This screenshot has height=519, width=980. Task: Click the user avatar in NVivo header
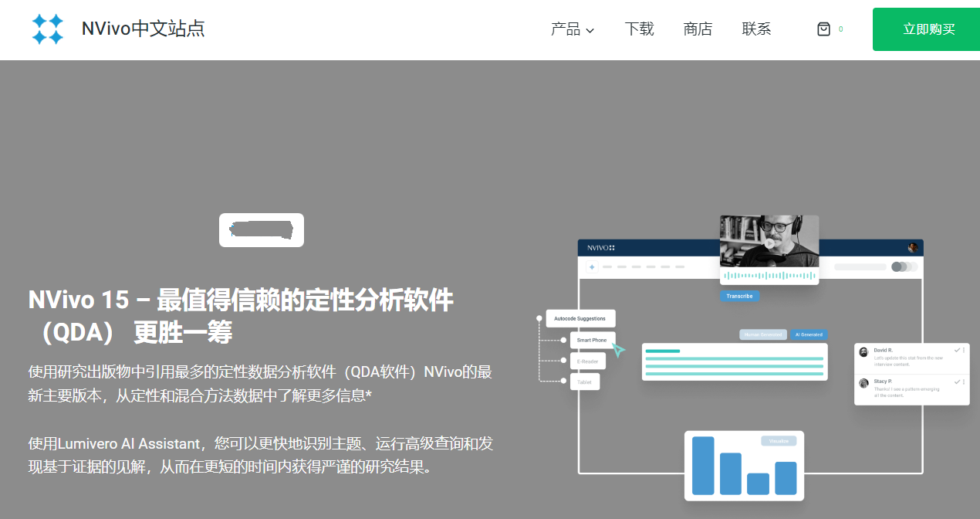click(x=913, y=248)
